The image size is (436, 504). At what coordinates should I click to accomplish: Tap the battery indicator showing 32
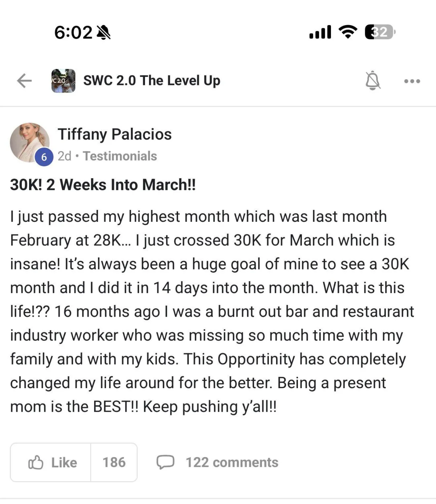coord(380,32)
